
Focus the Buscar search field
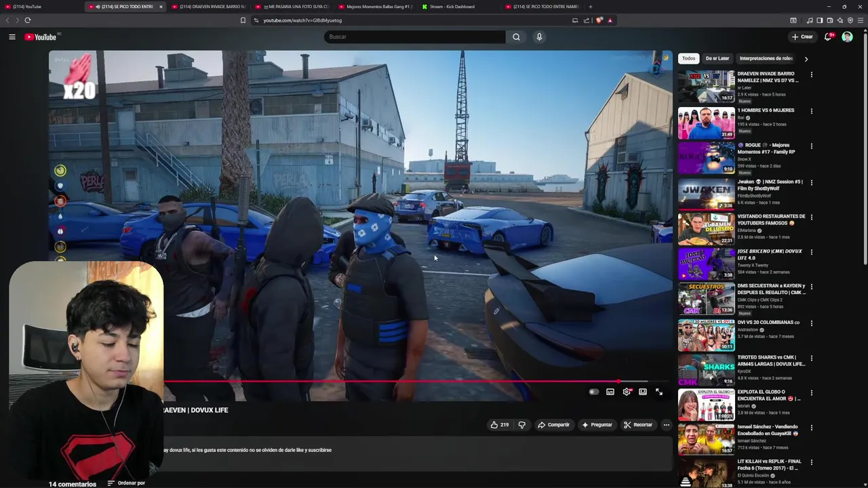click(414, 37)
